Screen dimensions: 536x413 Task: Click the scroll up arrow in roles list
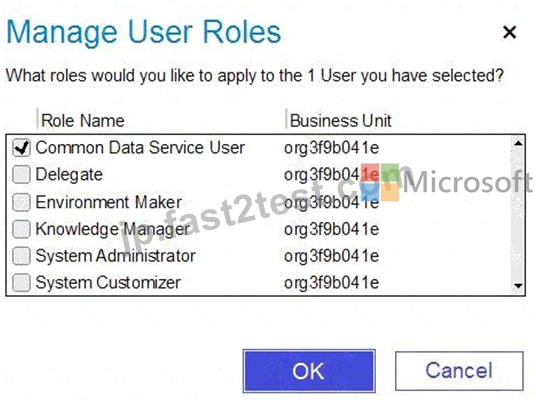coord(518,144)
